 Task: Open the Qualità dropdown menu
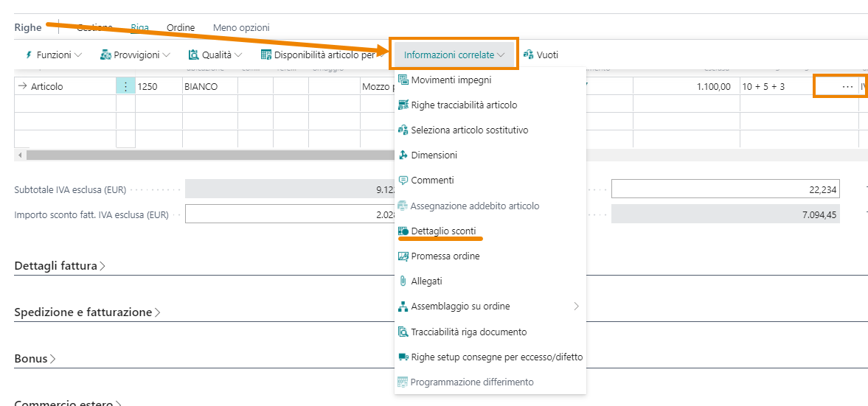click(x=215, y=55)
